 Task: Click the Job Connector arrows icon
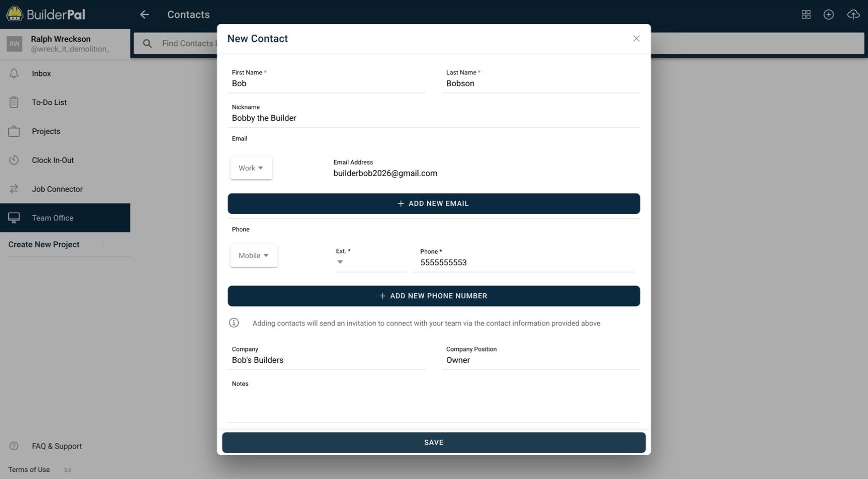point(14,189)
